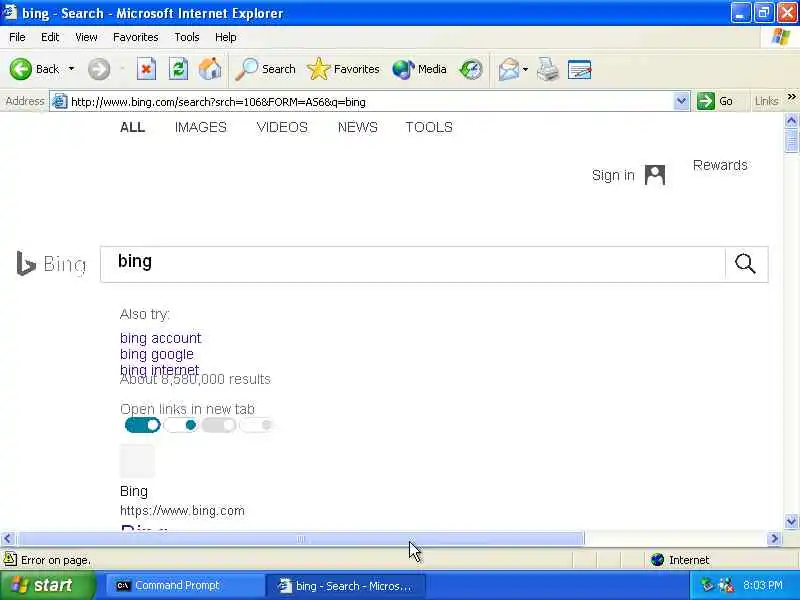Click the 'bing internet' suggestion
The width and height of the screenshot is (800, 600).
(160, 369)
